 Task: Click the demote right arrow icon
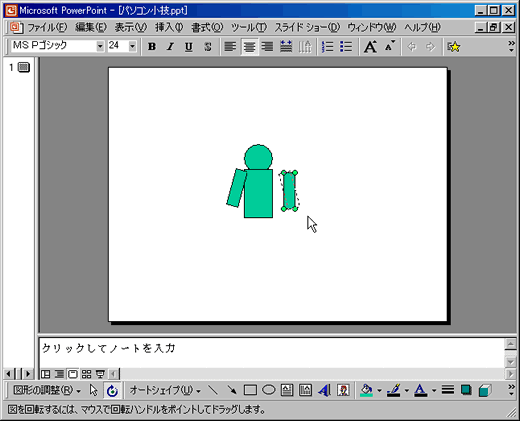point(430,47)
